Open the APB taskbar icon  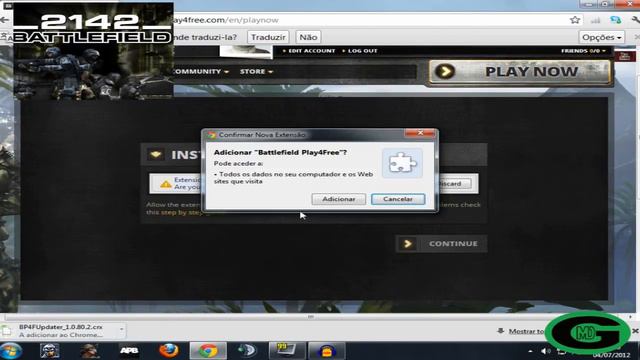point(129,351)
